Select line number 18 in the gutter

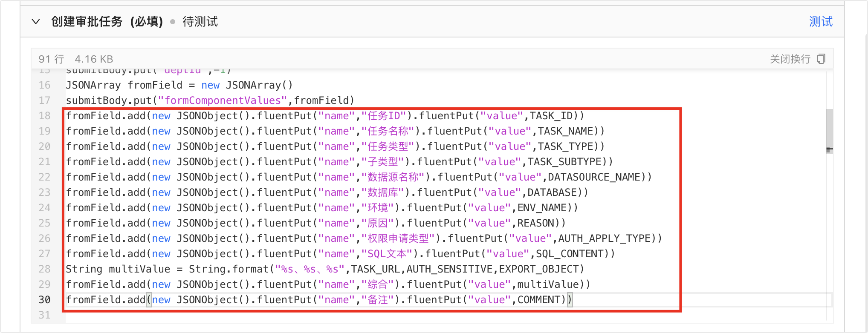[45, 116]
